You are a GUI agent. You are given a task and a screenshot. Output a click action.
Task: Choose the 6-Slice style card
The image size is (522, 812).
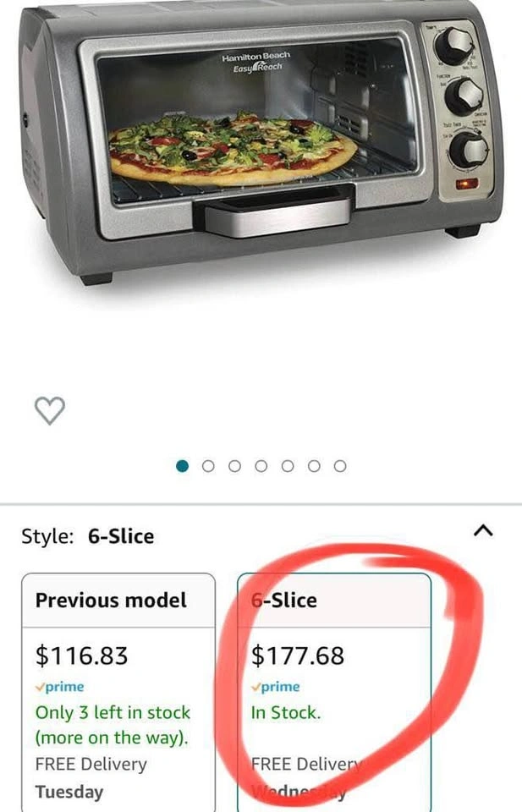click(334, 693)
